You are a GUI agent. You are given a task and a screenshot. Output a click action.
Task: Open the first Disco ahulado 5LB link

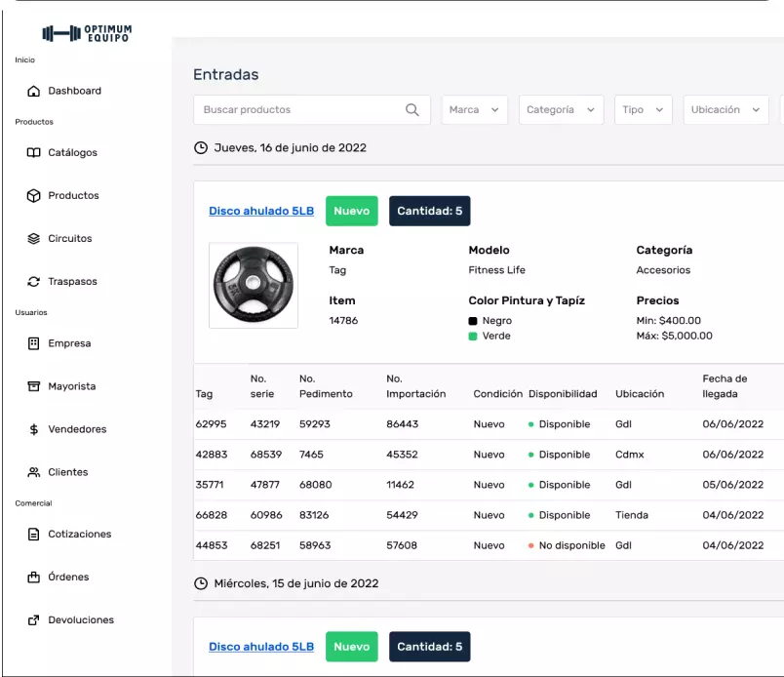[261, 211]
